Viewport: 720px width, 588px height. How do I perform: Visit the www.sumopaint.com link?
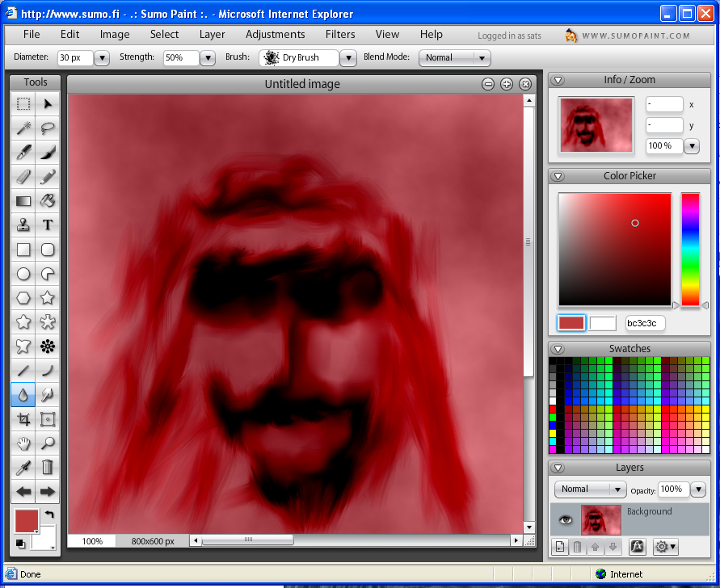pos(636,36)
